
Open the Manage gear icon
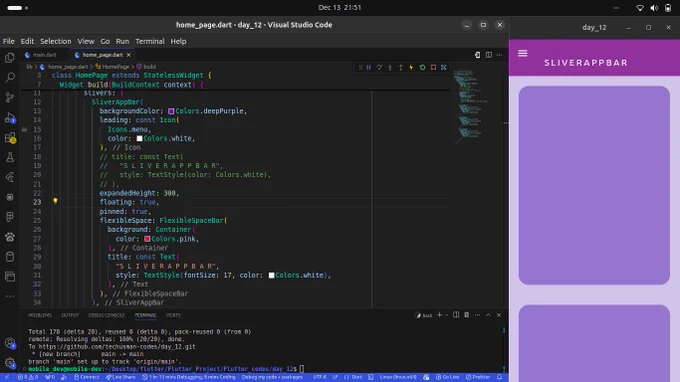coord(10,363)
